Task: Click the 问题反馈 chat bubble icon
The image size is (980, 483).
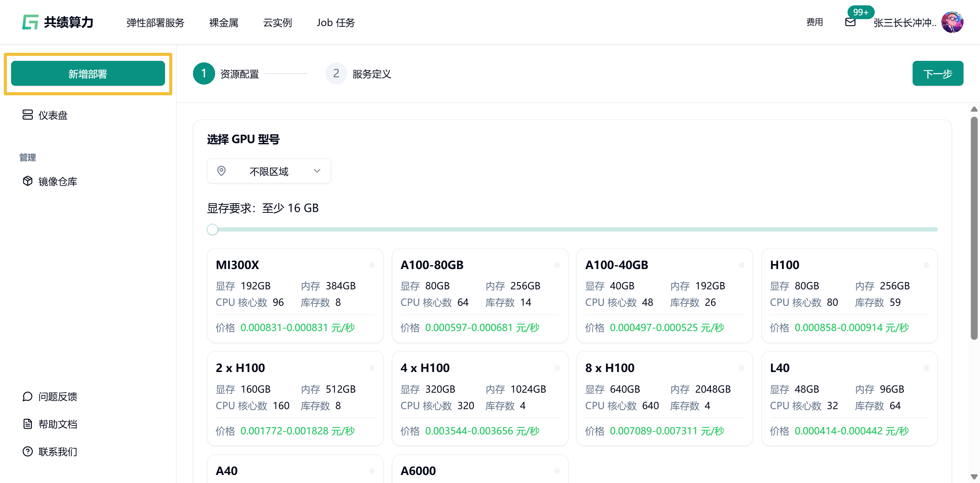Action: pyautogui.click(x=28, y=397)
